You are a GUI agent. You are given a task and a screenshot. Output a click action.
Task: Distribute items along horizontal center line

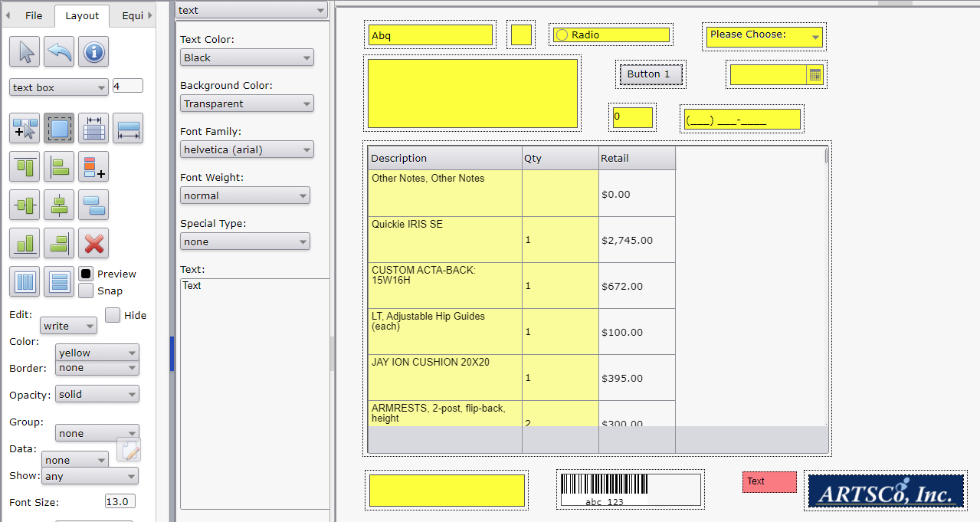click(x=25, y=205)
